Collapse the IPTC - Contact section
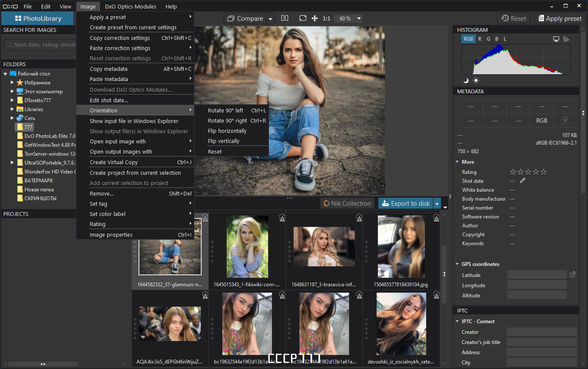588x369 pixels. (x=457, y=321)
